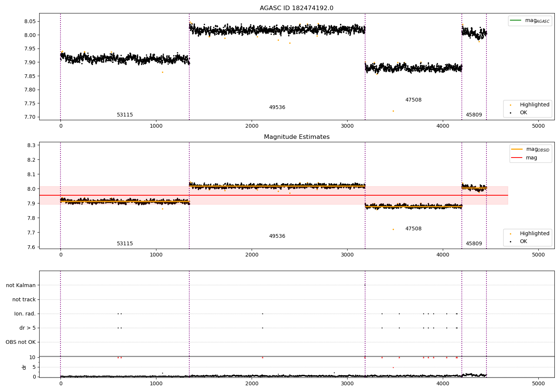Image resolution: width=560 pixels, height=392 pixels.
Task: Click obsid label 47508 in Magnitude Estimates plot
Action: 413,229
